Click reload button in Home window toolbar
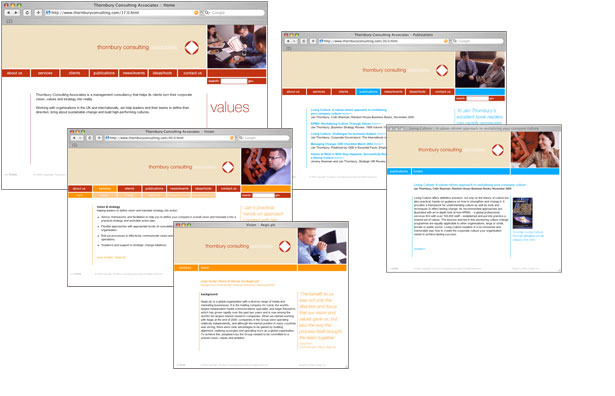Viewport: 615px width, 396px height. pyautogui.click(x=27, y=13)
